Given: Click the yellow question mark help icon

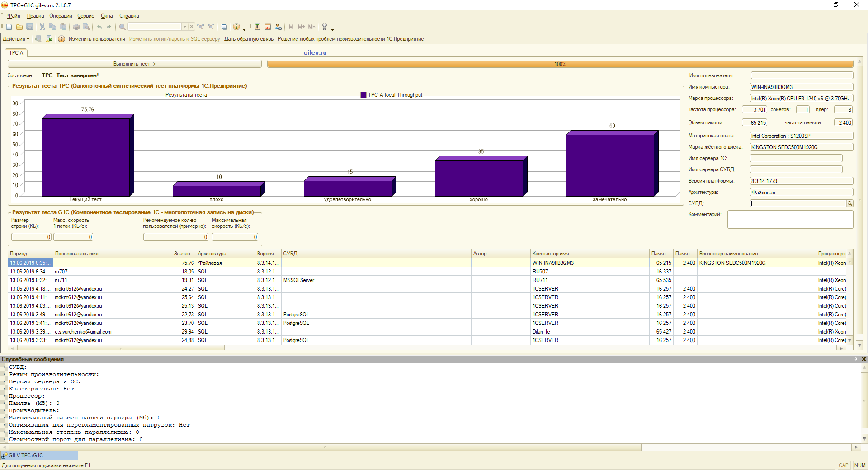Looking at the screenshot, I should [x=61, y=39].
